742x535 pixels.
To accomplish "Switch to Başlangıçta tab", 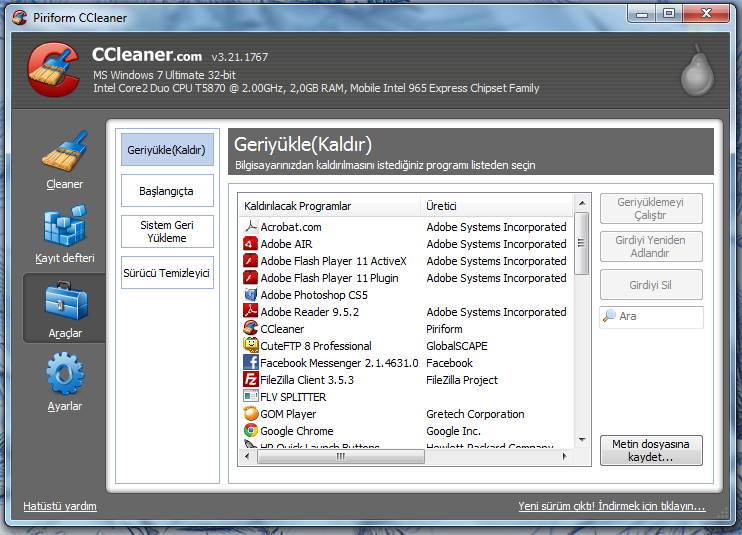I will click(x=167, y=191).
